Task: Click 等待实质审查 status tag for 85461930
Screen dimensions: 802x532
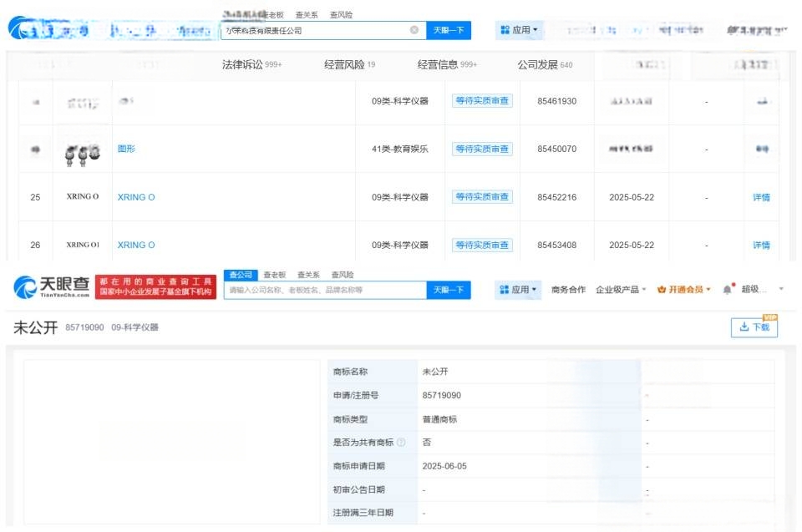Action: point(482,101)
